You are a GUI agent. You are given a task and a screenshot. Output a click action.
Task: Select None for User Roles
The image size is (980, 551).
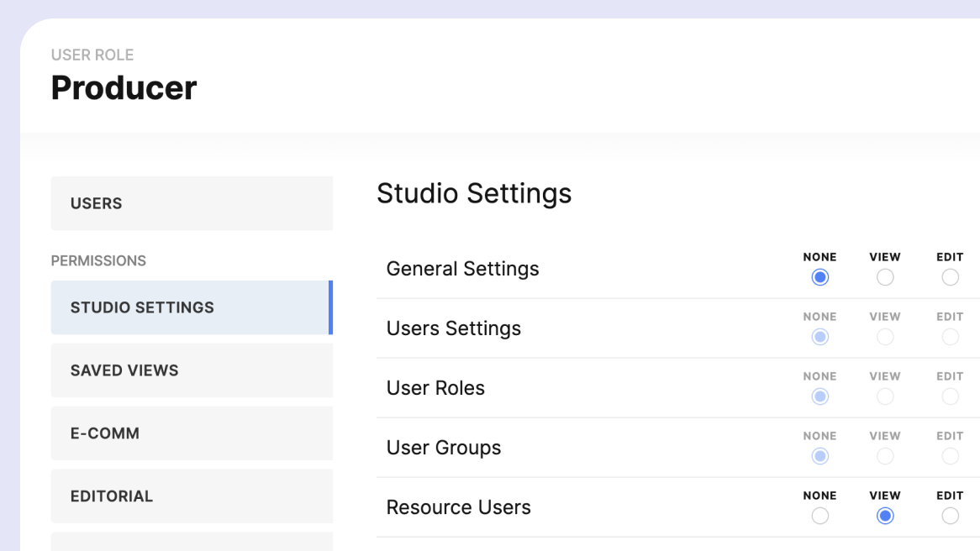click(x=820, y=396)
